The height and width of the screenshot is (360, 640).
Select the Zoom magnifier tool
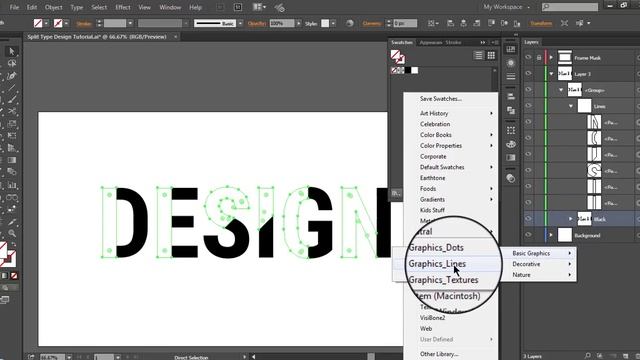click(12, 233)
